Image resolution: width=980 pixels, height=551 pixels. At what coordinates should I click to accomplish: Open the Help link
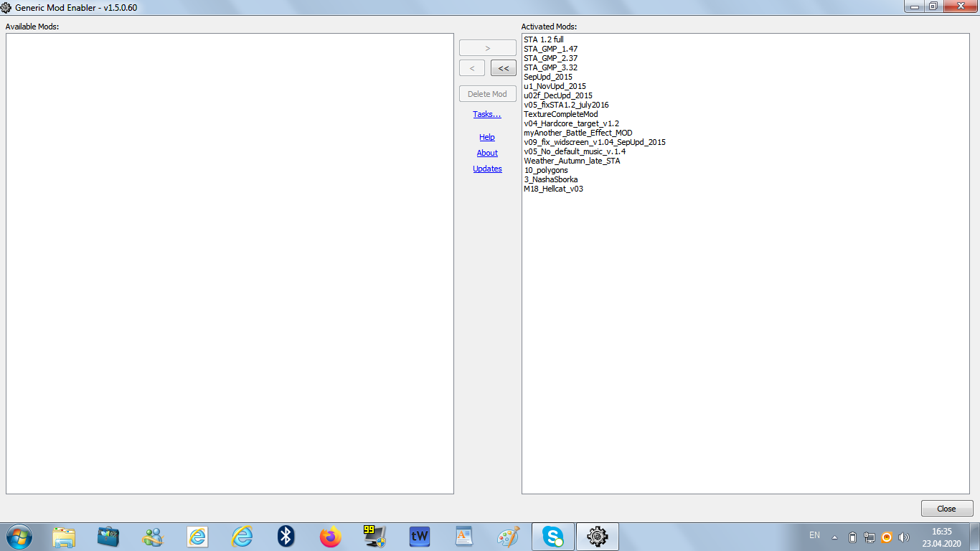coord(487,137)
